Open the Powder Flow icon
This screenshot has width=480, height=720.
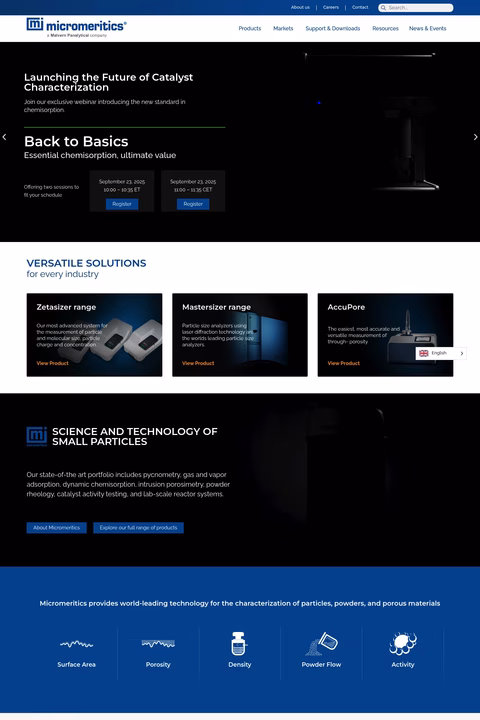322,643
